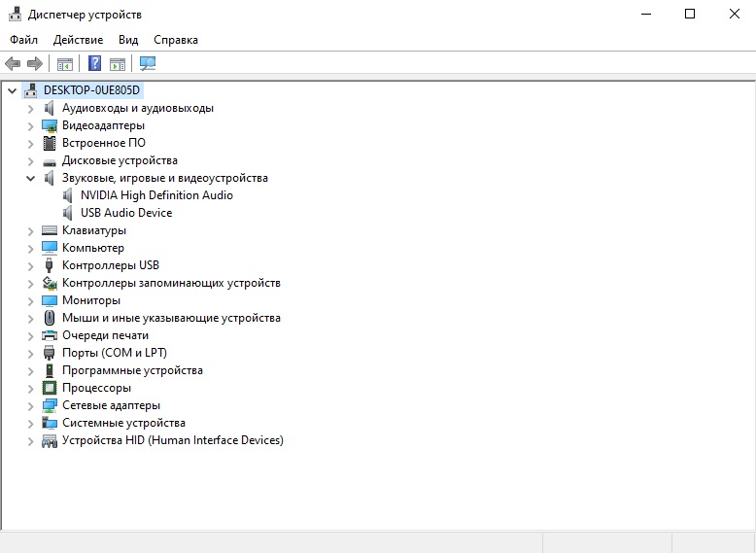Click the HID icon beside Устройства HID
756x553 pixels.
(x=50, y=440)
